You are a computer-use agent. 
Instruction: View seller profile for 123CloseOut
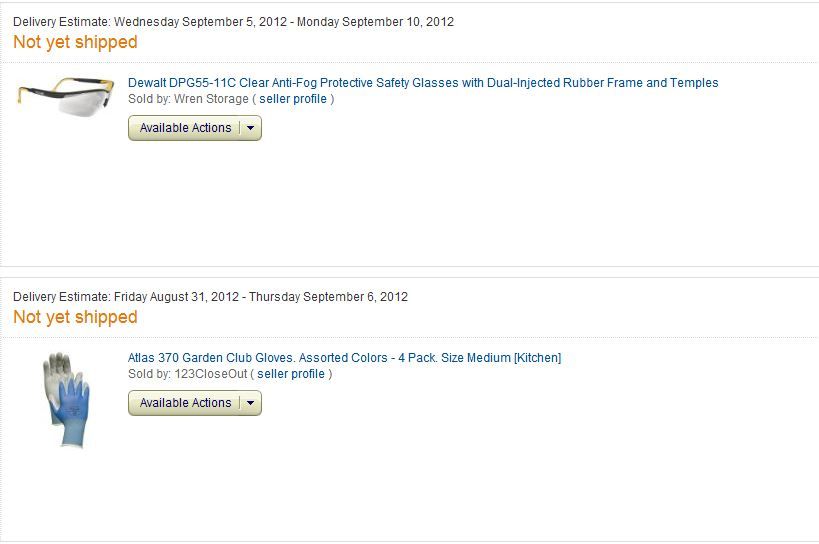coord(292,374)
